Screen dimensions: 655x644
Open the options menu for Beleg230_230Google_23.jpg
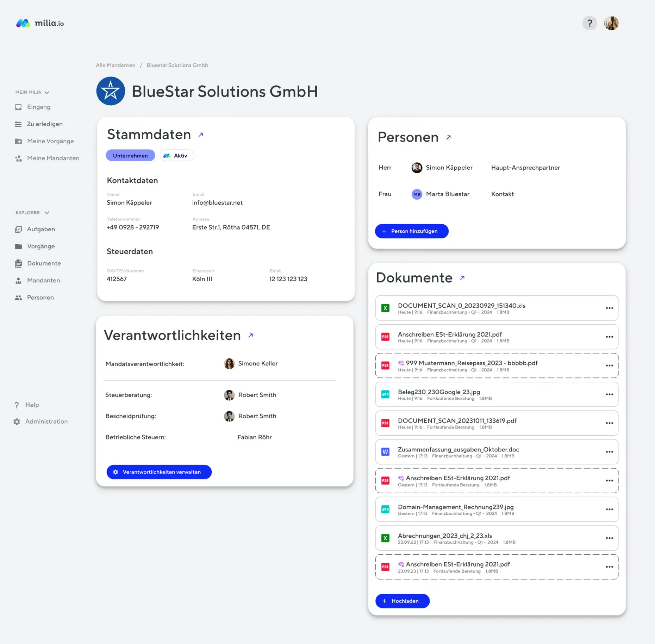610,394
